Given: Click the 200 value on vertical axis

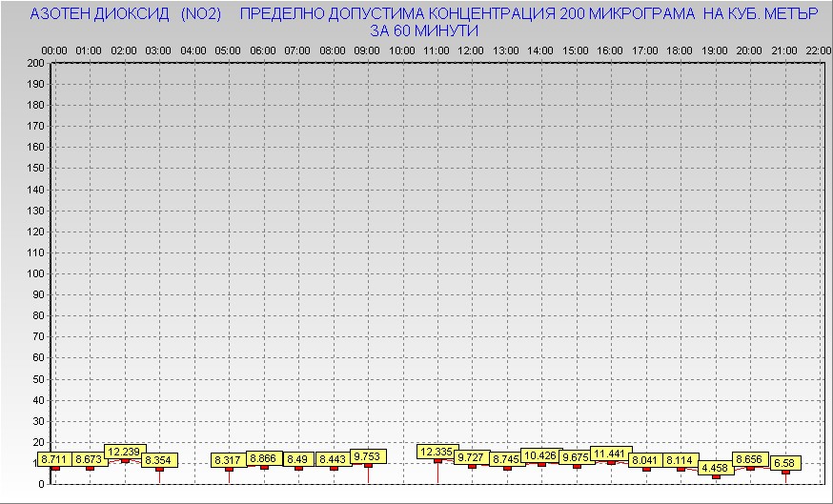Looking at the screenshot, I should tap(35, 63).
